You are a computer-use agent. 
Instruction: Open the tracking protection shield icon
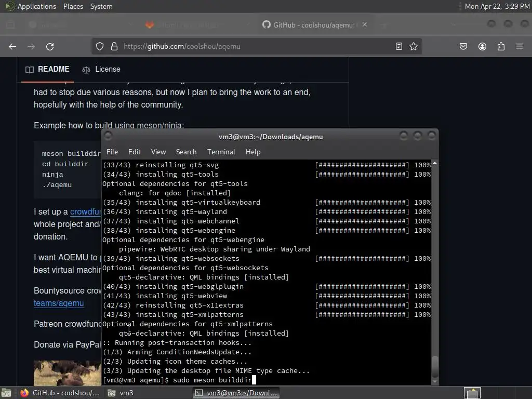pos(99,46)
